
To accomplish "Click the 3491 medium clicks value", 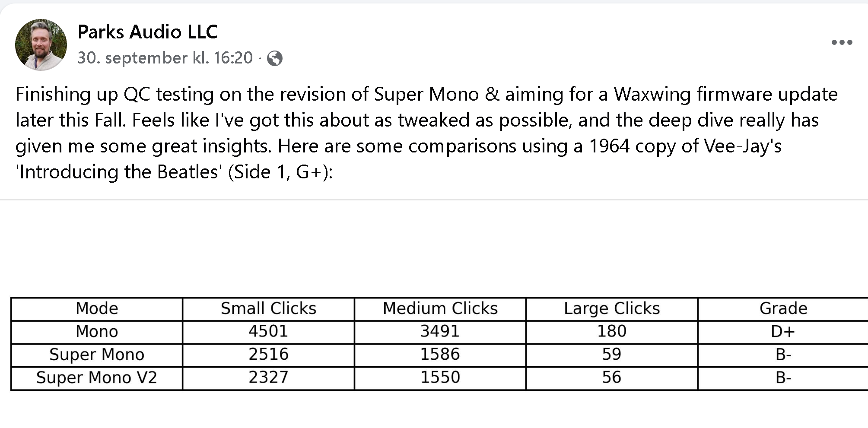I will coord(440,332).
